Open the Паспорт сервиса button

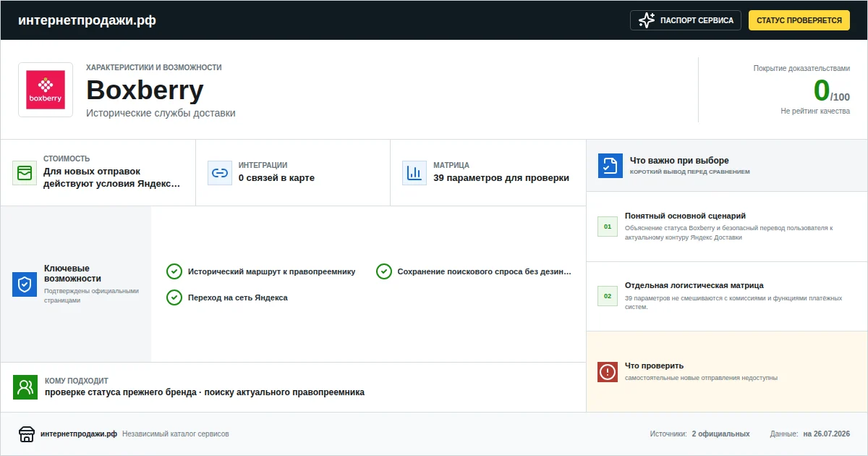coord(686,20)
